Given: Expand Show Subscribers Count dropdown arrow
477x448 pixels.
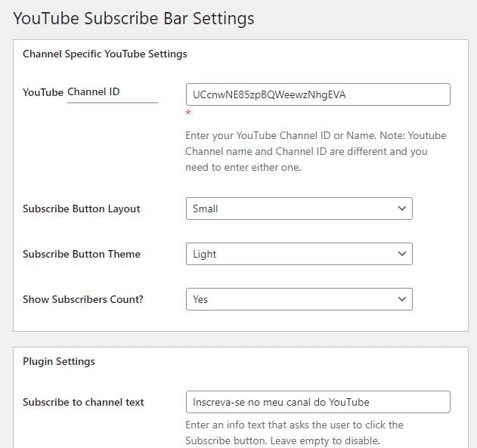Looking at the screenshot, I should 401,299.
